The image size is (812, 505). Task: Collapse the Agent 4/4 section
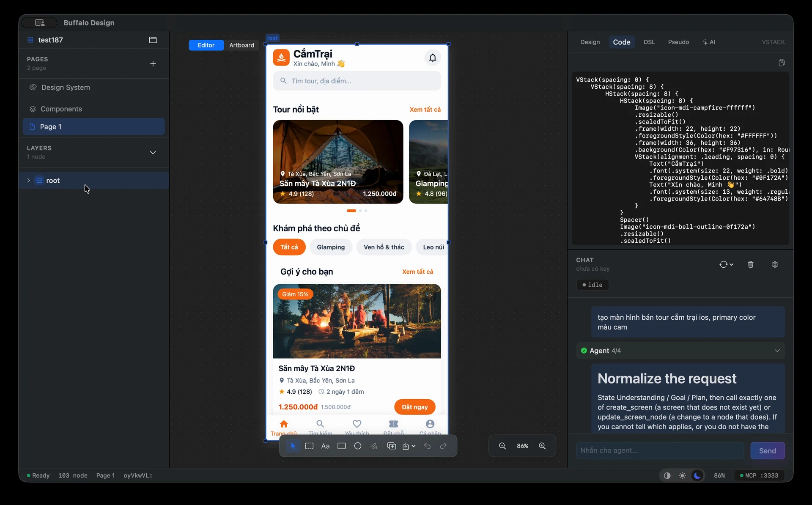click(x=777, y=351)
